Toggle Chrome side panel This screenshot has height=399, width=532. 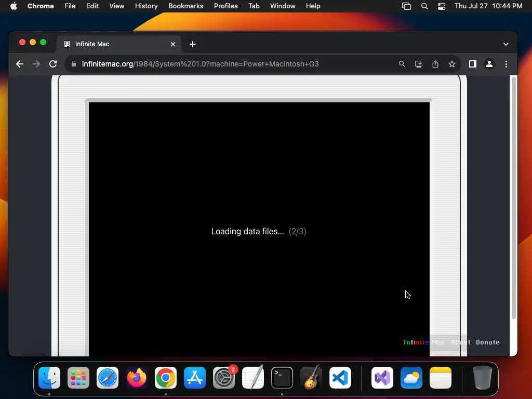(473, 64)
